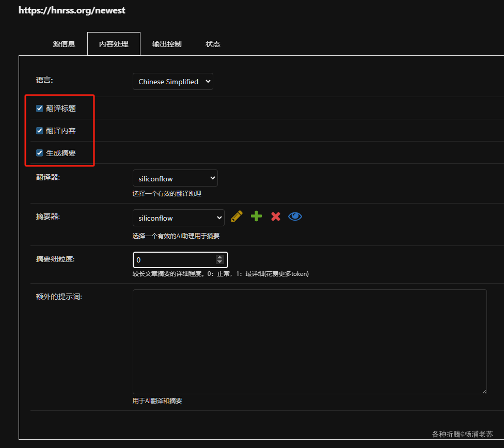Click the https://hnrss.org/newest heading

(72, 10)
